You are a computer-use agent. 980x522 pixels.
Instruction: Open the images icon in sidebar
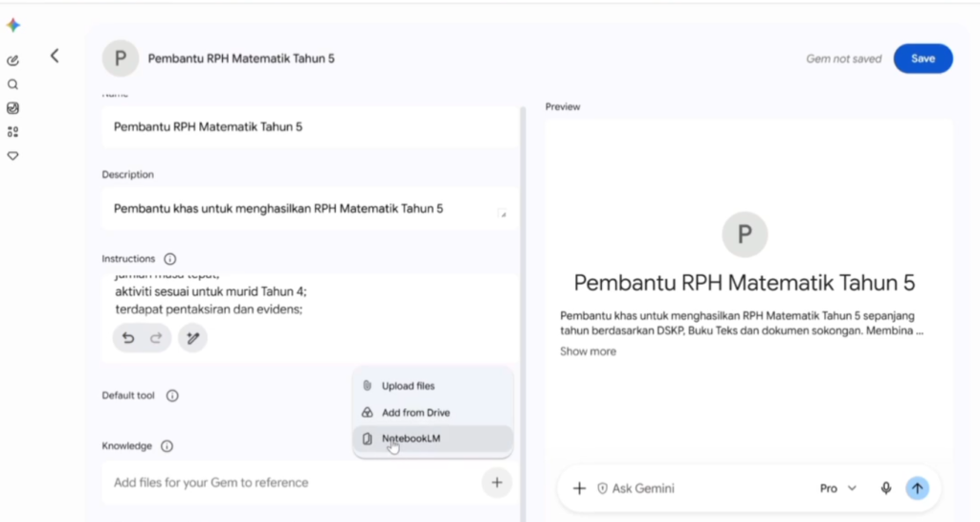(12, 108)
